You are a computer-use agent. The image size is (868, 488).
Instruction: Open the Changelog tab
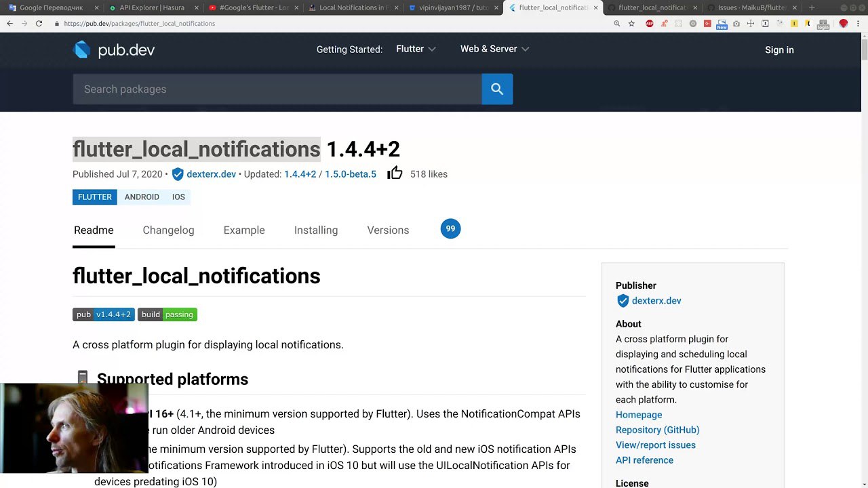tap(168, 230)
